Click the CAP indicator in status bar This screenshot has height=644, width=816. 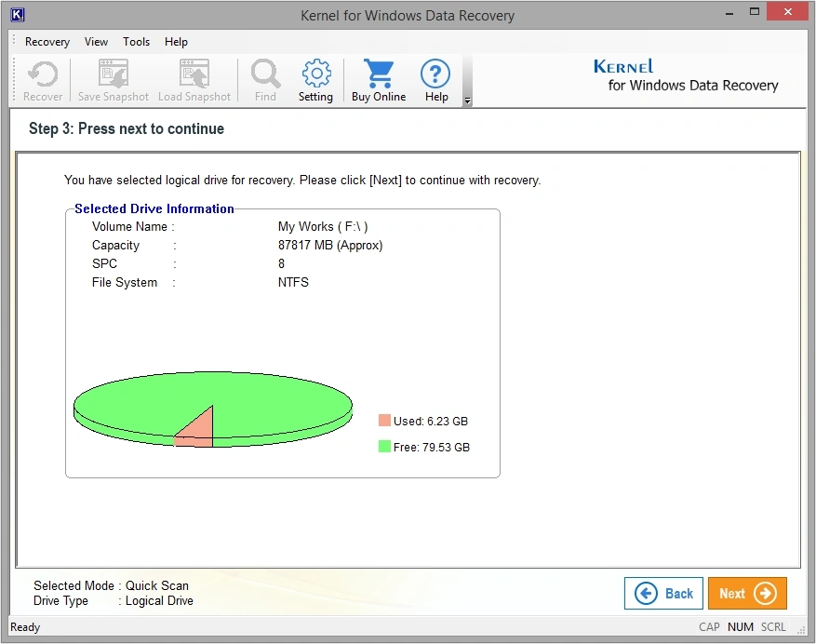[709, 627]
